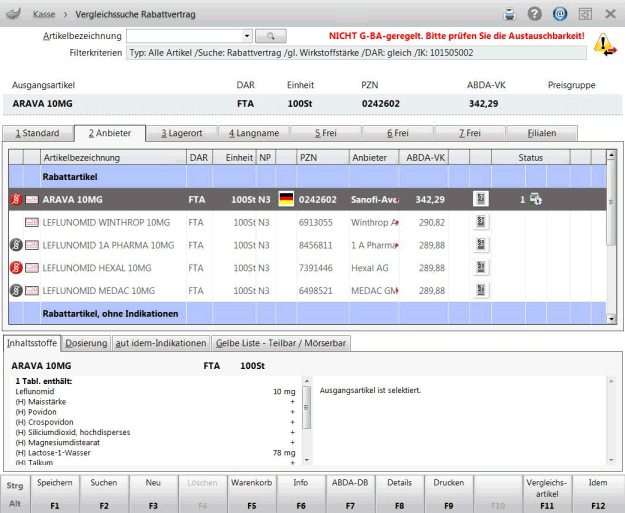Click the Alt modifier button

[15, 503]
